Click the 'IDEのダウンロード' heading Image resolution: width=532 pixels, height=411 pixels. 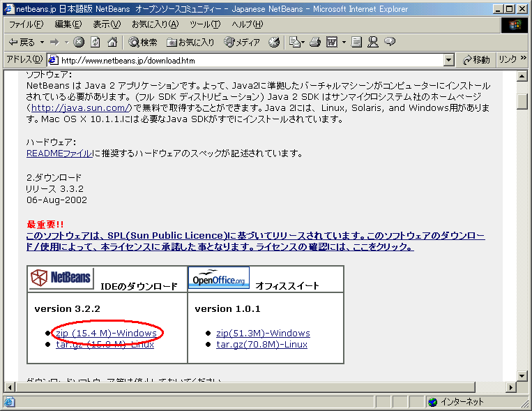coord(139,286)
